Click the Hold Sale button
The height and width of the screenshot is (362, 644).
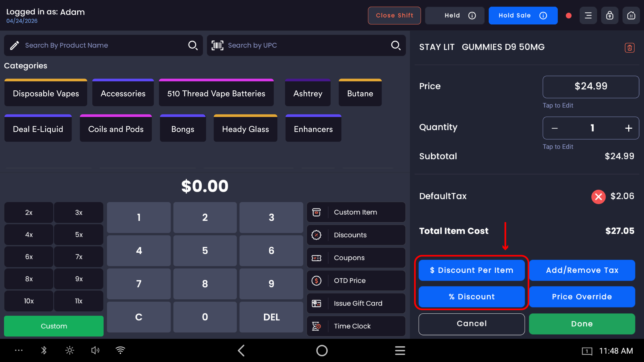(523, 15)
